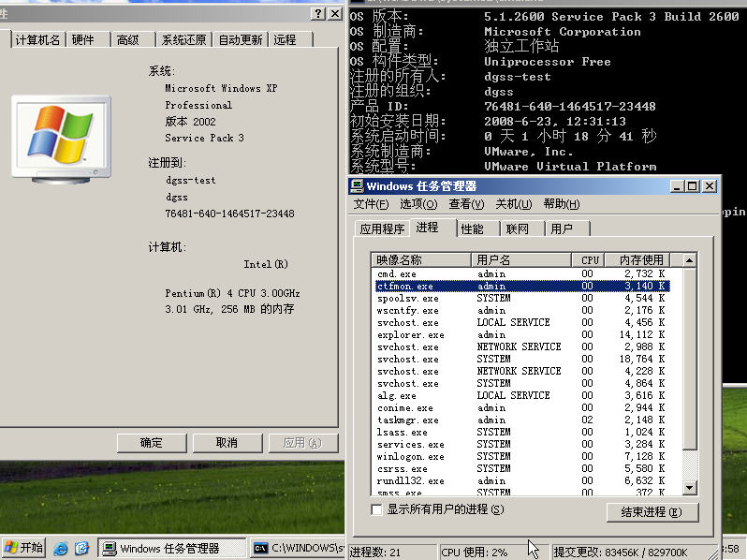
Task: Open 文件(F) menu in Task Manager
Action: coord(371,204)
